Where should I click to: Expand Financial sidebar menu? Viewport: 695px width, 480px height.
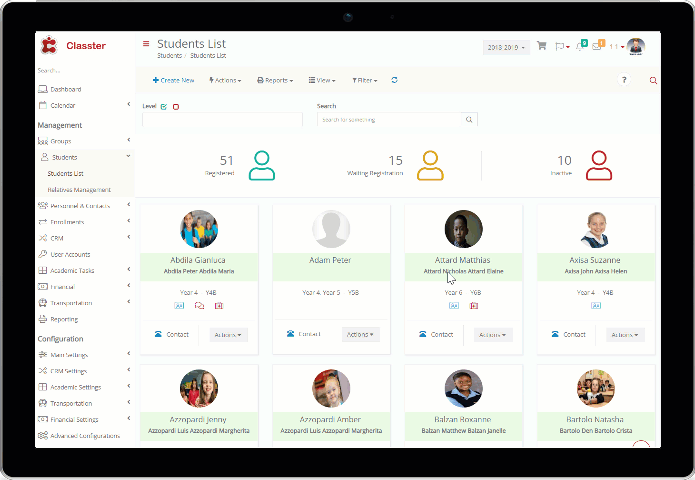coord(85,287)
